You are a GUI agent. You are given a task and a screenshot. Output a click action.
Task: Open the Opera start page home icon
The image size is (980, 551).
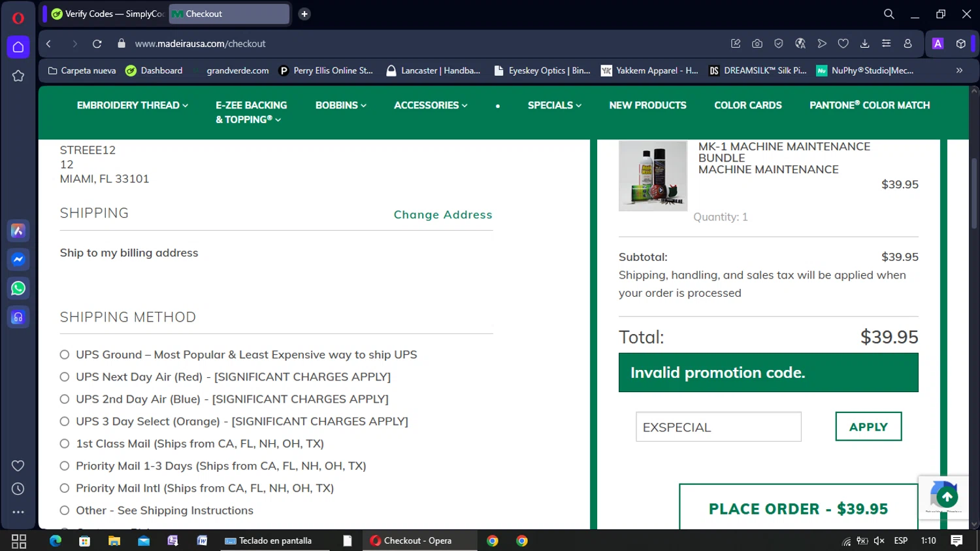18,47
